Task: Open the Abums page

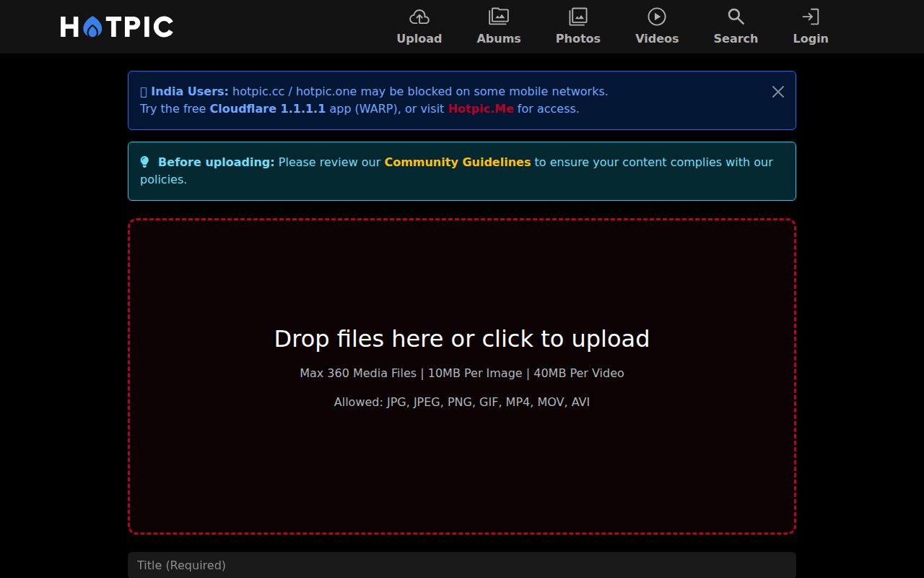Action: tap(498, 38)
